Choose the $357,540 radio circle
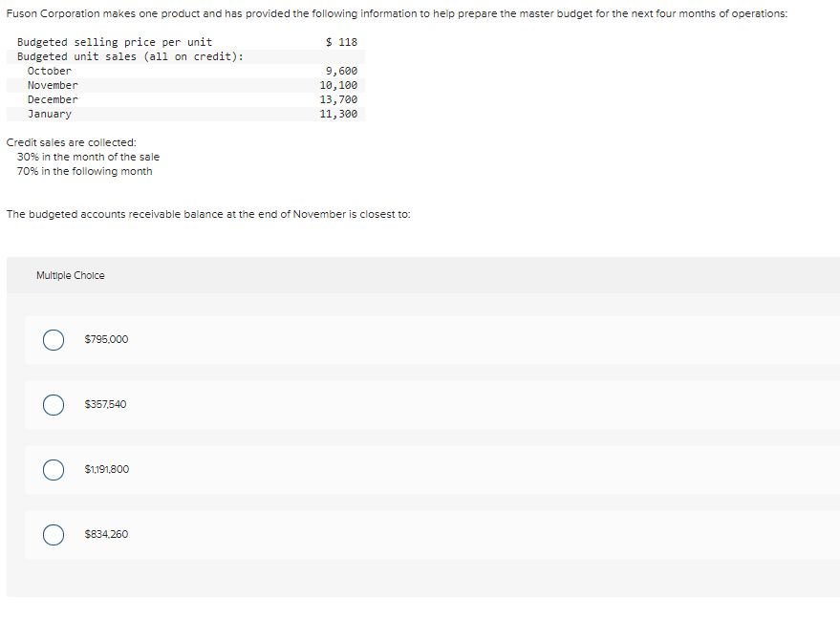Image resolution: width=840 pixels, height=641 pixels. pyautogui.click(x=54, y=405)
